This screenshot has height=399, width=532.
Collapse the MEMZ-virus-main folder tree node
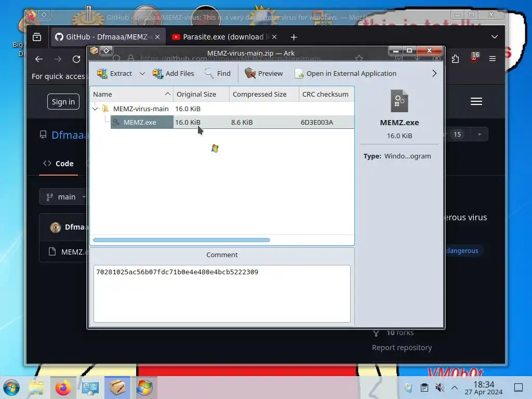[96, 109]
